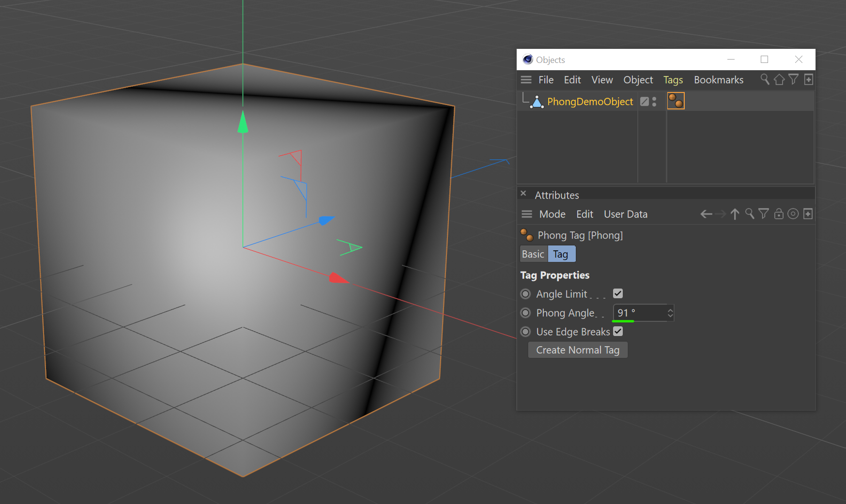Open the View menu in Objects manager

tap(602, 80)
